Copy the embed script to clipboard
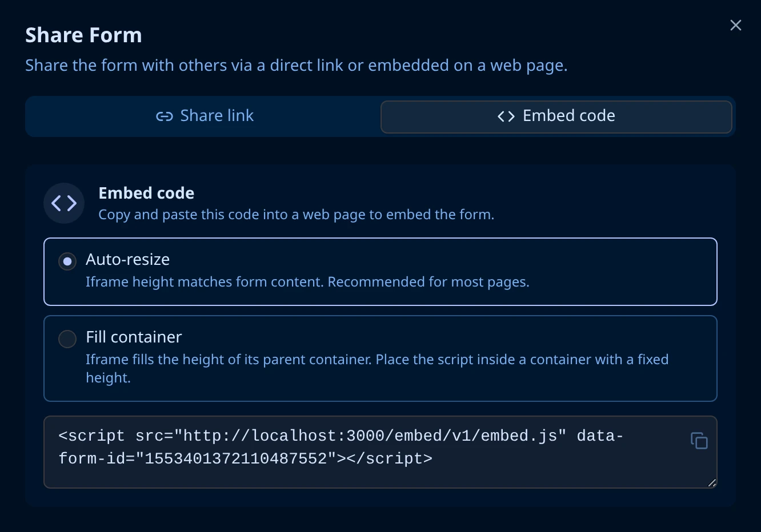 [699, 441]
